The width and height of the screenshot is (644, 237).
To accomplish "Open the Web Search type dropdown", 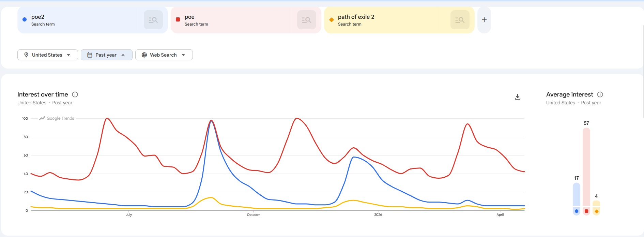I will (164, 55).
